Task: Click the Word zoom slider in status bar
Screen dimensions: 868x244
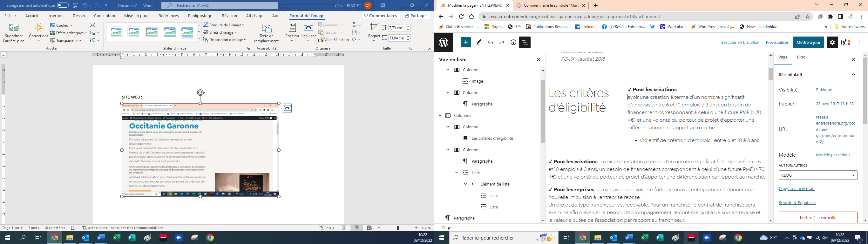Action: [x=397, y=228]
